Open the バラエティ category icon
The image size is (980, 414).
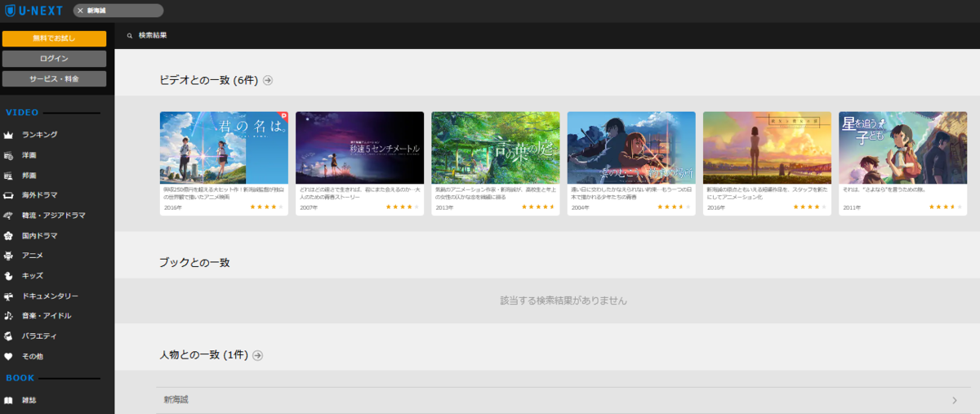[x=8, y=336]
